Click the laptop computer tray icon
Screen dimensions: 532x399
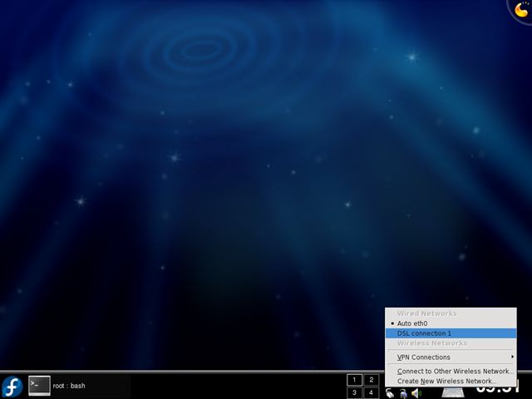[452, 392]
